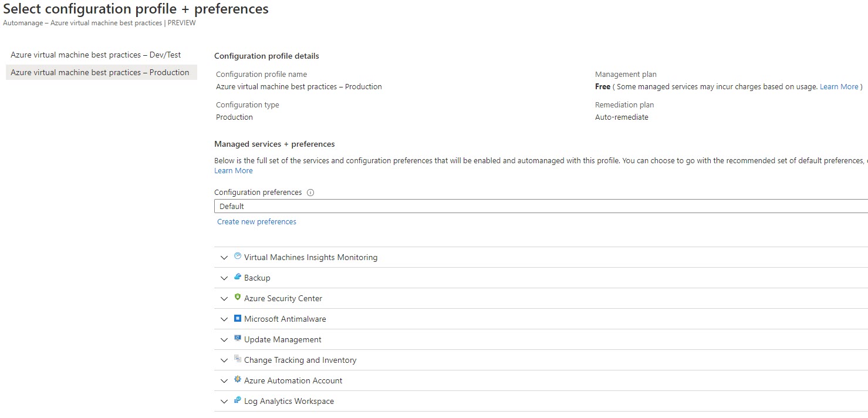Viewport: 868px width, 418px height.
Task: Click the Managed services + preferences heading
Action: (x=275, y=144)
